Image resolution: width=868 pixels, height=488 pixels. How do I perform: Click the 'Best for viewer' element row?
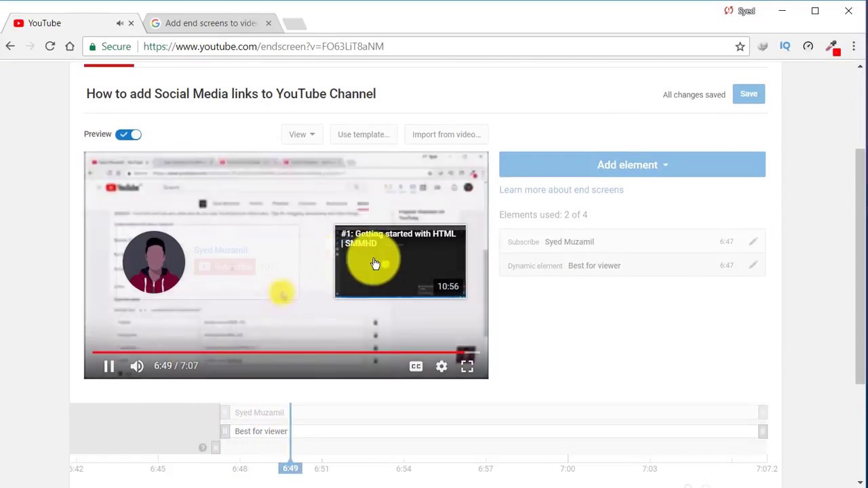[x=632, y=266]
